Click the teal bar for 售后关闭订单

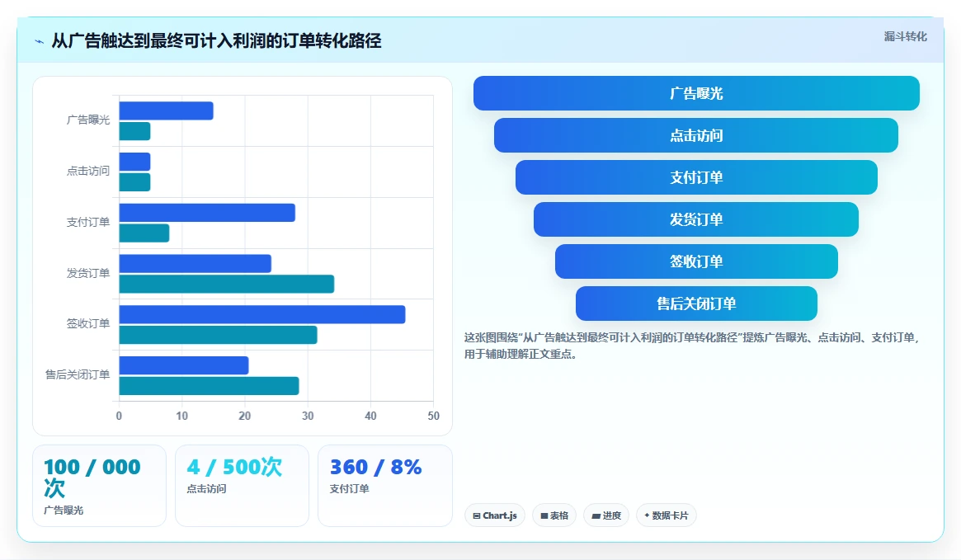[x=209, y=385]
